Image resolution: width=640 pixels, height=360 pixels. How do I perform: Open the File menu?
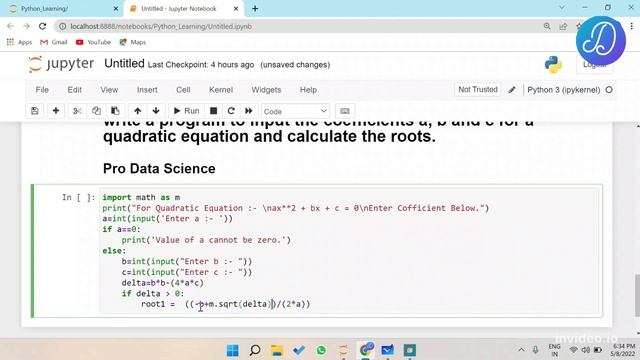point(42,90)
